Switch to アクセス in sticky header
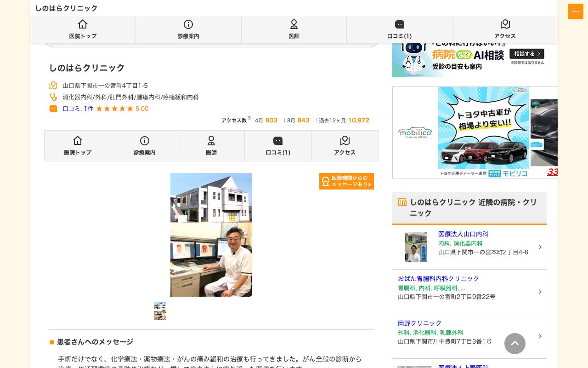The image size is (588, 368). point(505,30)
